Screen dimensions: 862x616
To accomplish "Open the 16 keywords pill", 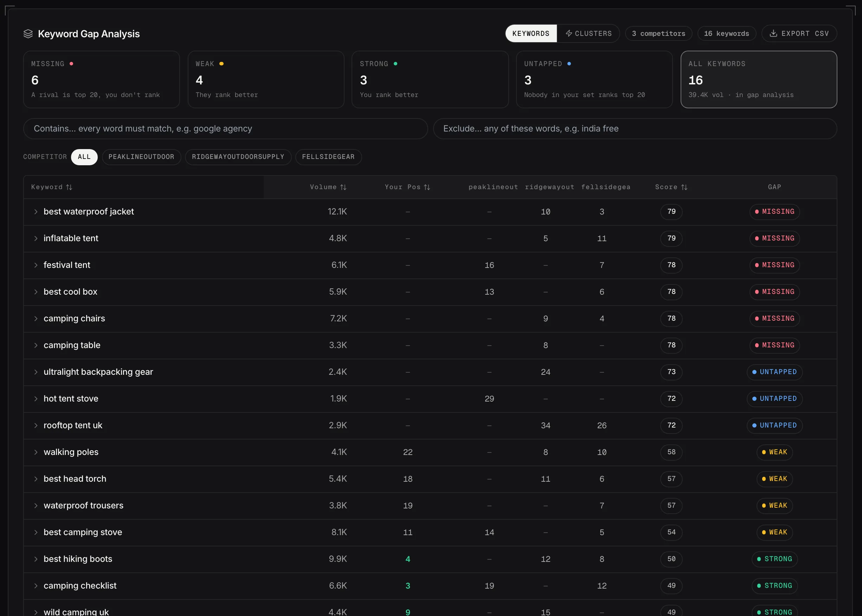I will (727, 33).
